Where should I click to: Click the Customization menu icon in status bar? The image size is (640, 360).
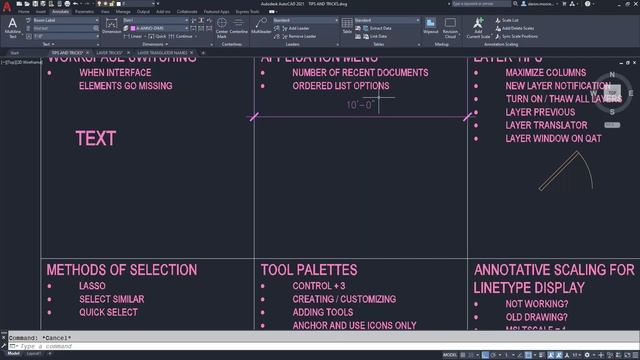(x=636, y=355)
